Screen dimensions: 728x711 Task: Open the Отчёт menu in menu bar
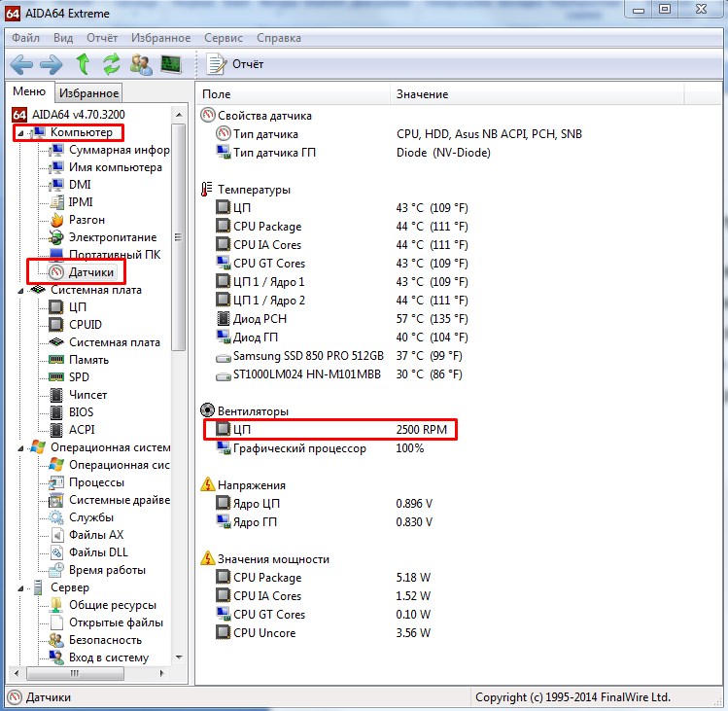(x=102, y=38)
